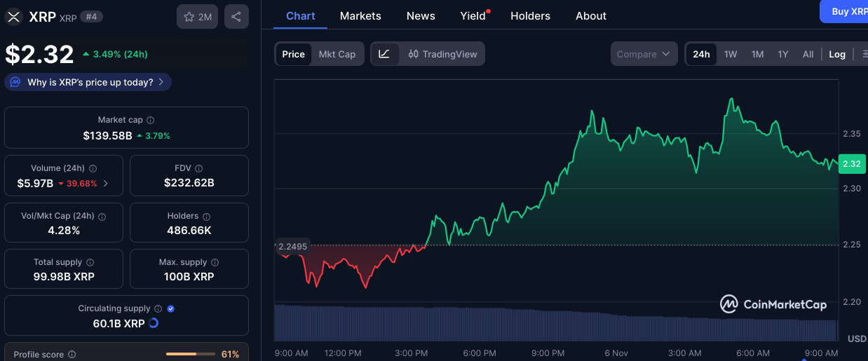Expand 'Why is XRP's price up today?'
Viewport: 868px width, 361px height.
pos(88,82)
